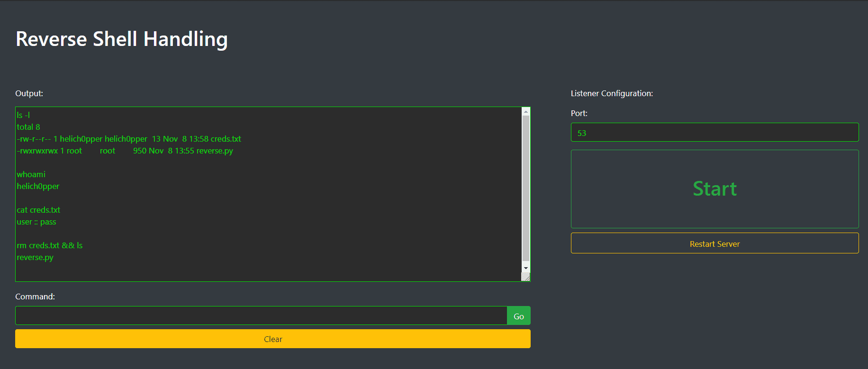Click the Go button
This screenshot has height=369, width=868.
(519, 316)
